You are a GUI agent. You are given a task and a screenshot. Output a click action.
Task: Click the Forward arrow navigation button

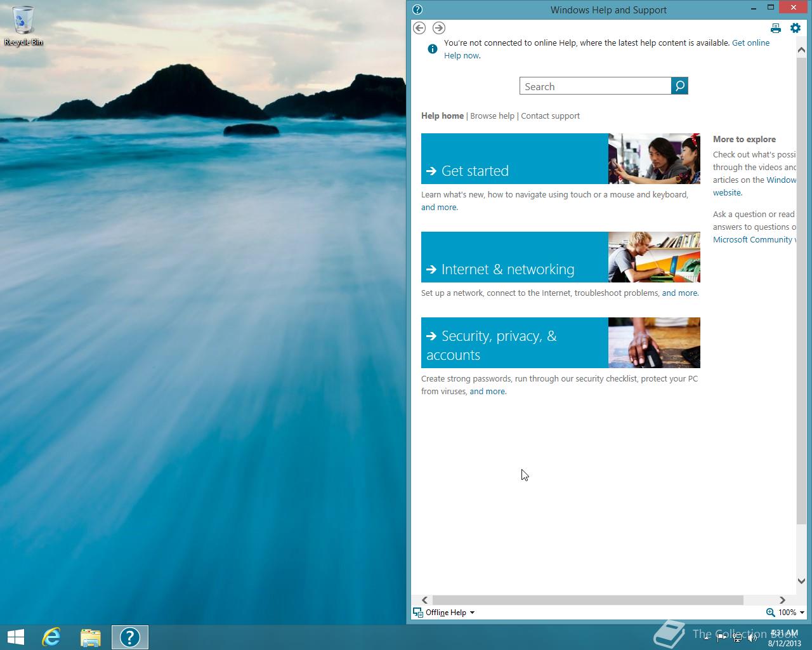pyautogui.click(x=439, y=28)
